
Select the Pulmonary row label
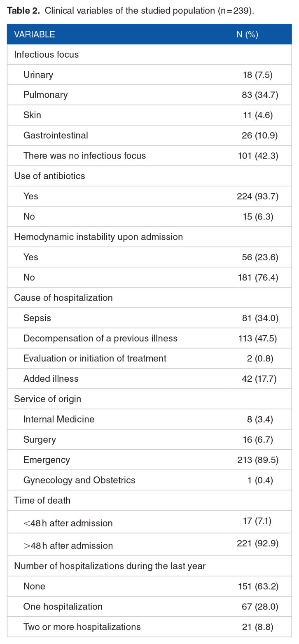[x=45, y=95]
